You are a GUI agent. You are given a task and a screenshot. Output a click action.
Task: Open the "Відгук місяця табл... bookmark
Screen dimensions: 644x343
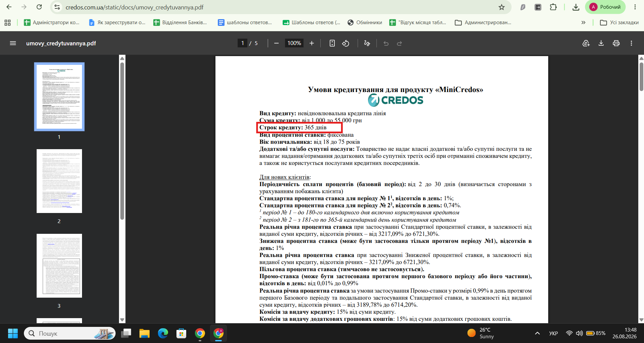click(418, 23)
